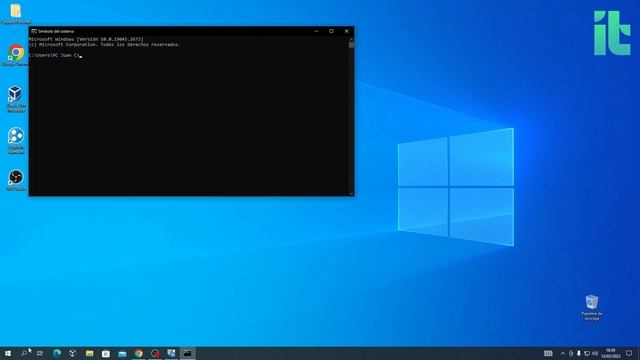
Task: Open VirtualBox from the taskbar
Action: tap(73, 353)
